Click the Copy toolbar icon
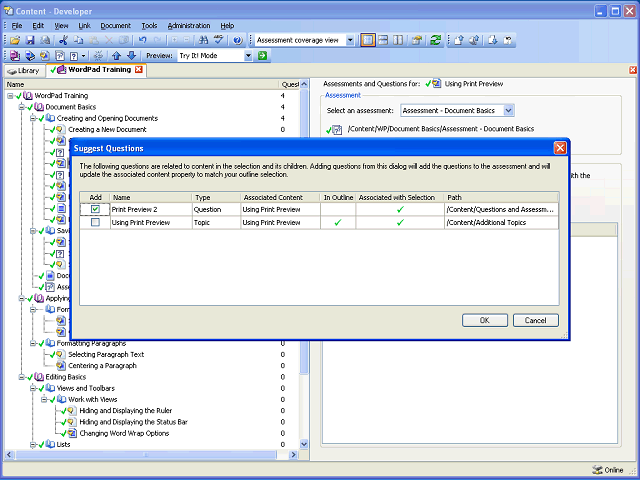This screenshot has width=640, height=480. pyautogui.click(x=78, y=40)
